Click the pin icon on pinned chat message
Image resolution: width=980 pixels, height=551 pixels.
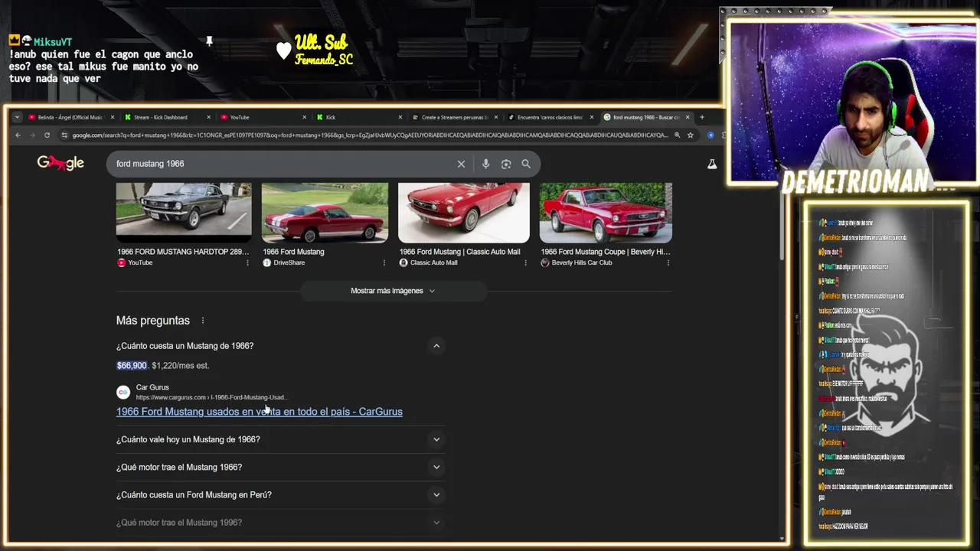[209, 41]
